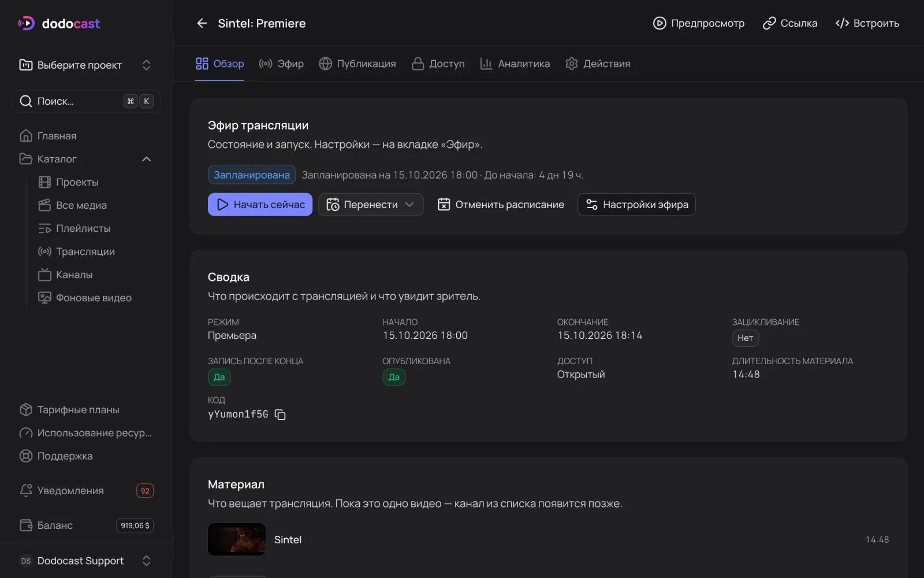The height and width of the screenshot is (578, 924).
Task: Open the Аналитика tab
Action: pyautogui.click(x=515, y=64)
